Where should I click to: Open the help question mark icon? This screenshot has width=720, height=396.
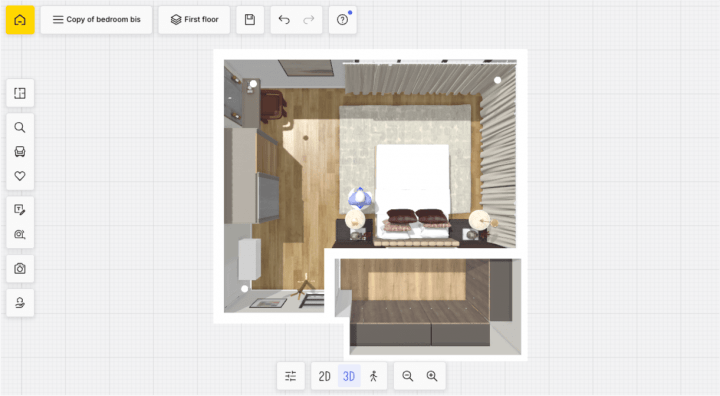pyautogui.click(x=343, y=20)
